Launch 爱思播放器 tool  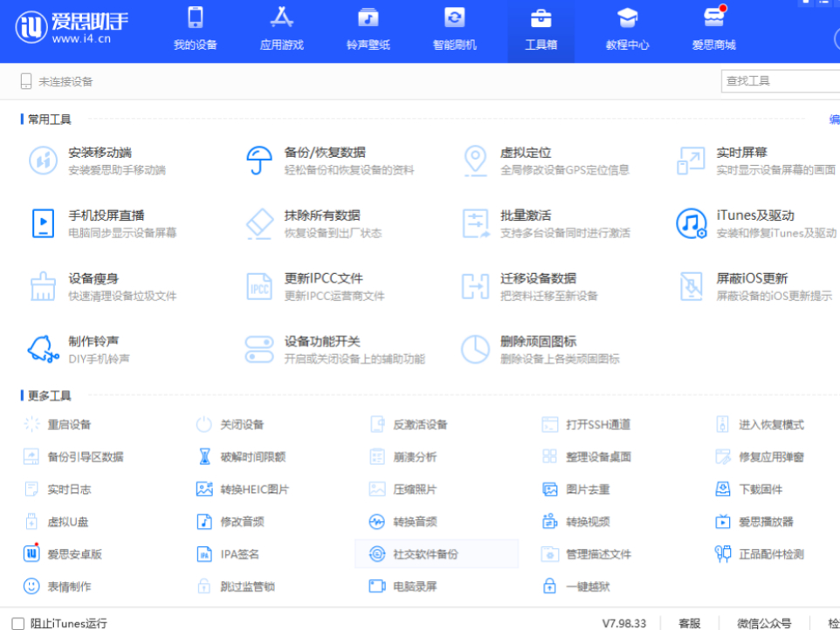pos(754,521)
